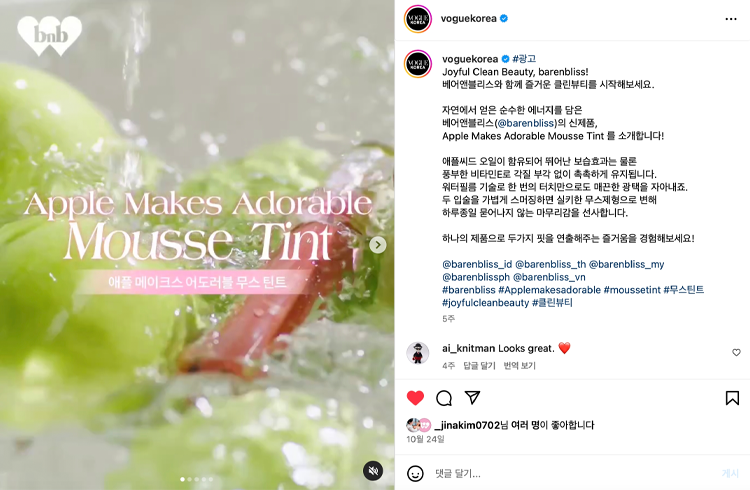This screenshot has width=750, height=490.
Task: Save the post with the bookmark icon
Action: click(x=732, y=398)
